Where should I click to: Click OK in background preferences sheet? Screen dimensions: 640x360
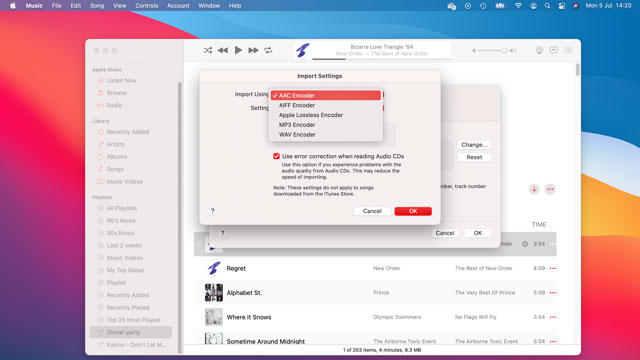click(478, 233)
